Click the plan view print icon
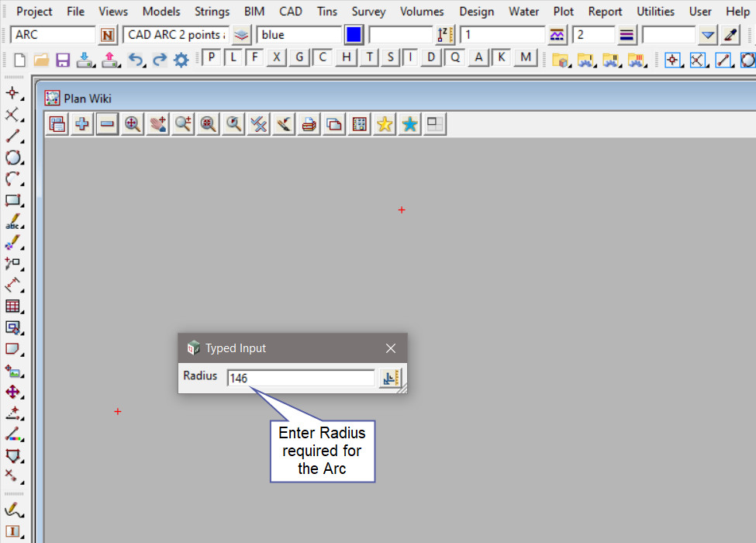Screen dimensions: 756x543 309,124
